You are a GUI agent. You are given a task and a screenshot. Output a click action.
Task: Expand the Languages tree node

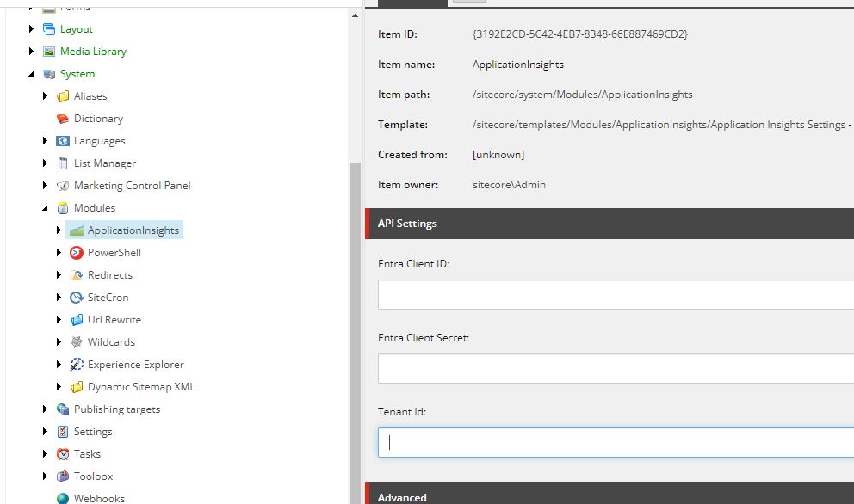[46, 140]
